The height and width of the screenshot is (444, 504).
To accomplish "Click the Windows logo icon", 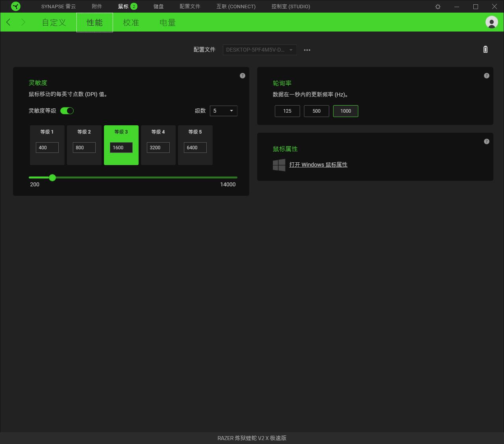I will [x=279, y=165].
